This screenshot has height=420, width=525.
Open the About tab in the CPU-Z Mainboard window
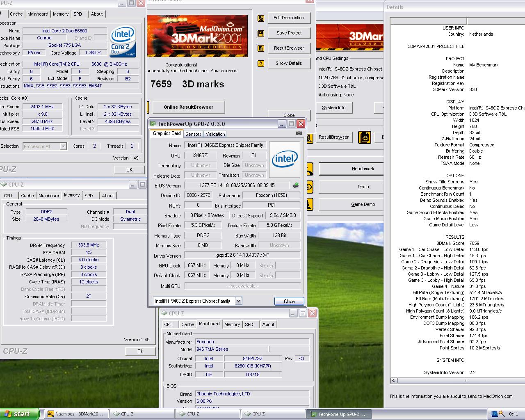pos(268,324)
